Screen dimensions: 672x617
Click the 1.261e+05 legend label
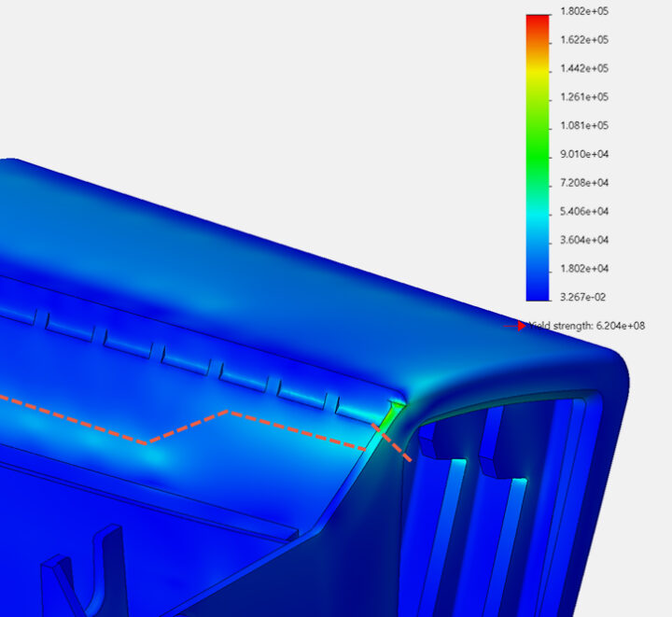pos(581,97)
